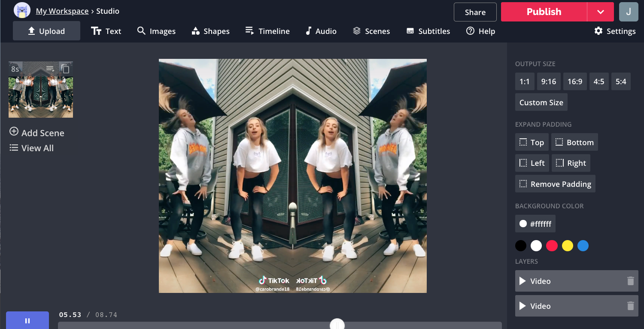Click the #ffffff background color field
Image resolution: width=644 pixels, height=329 pixels.
tap(535, 224)
